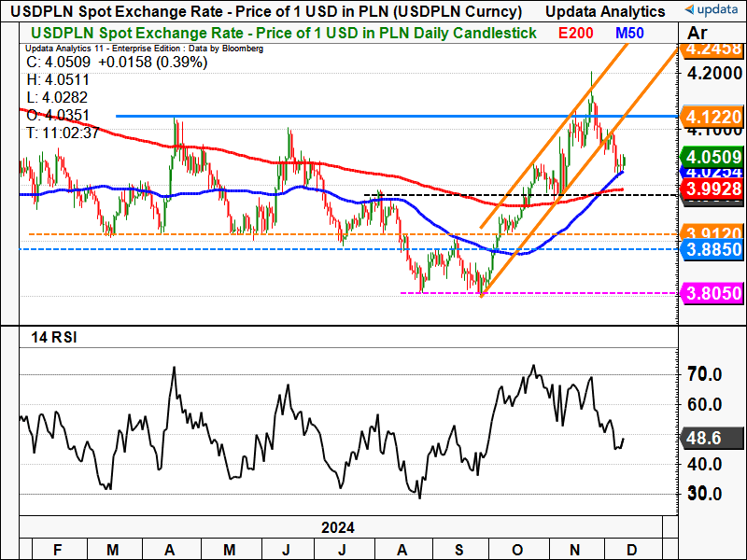The image size is (747, 560).
Task: Click the O month marker on time axis
Action: pyautogui.click(x=517, y=550)
